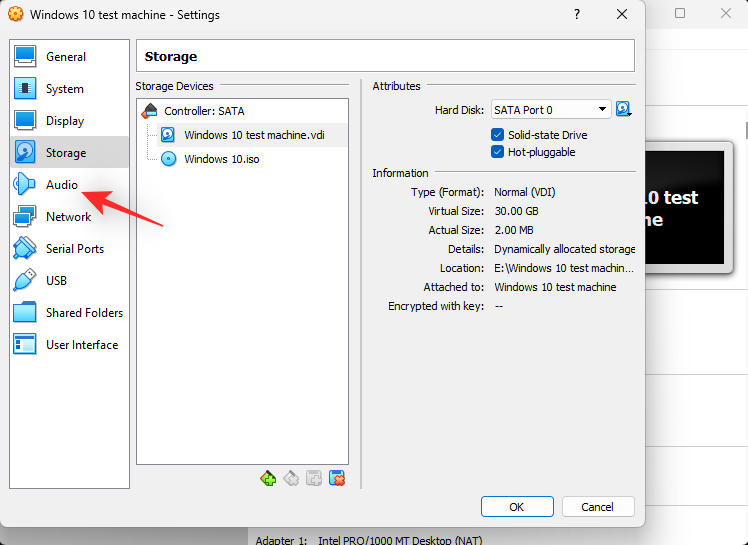
Task: Close the Settings dialog
Action: [622, 14]
